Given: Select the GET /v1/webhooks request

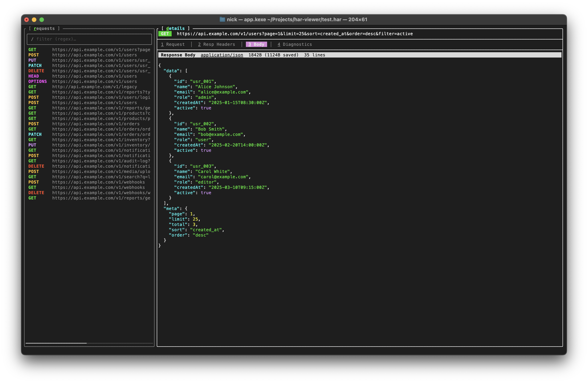Looking at the screenshot, I should pyautogui.click(x=89, y=188).
